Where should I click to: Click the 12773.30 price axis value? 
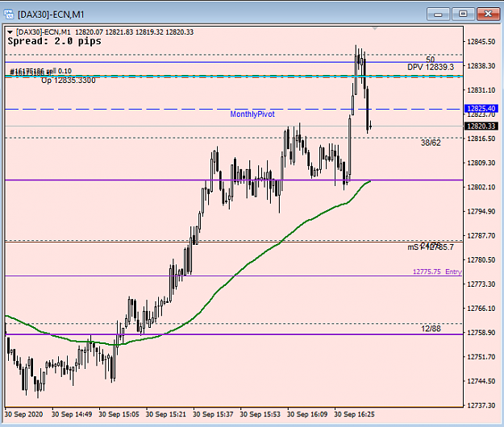tap(481, 284)
